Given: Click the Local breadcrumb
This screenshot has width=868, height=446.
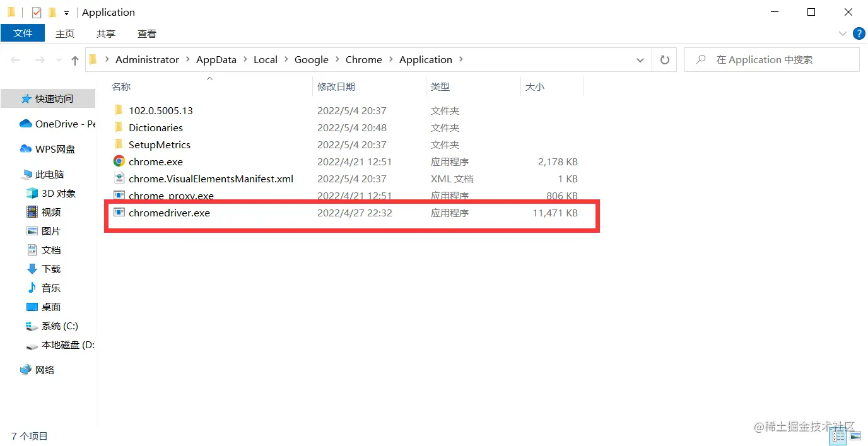Looking at the screenshot, I should [266, 59].
